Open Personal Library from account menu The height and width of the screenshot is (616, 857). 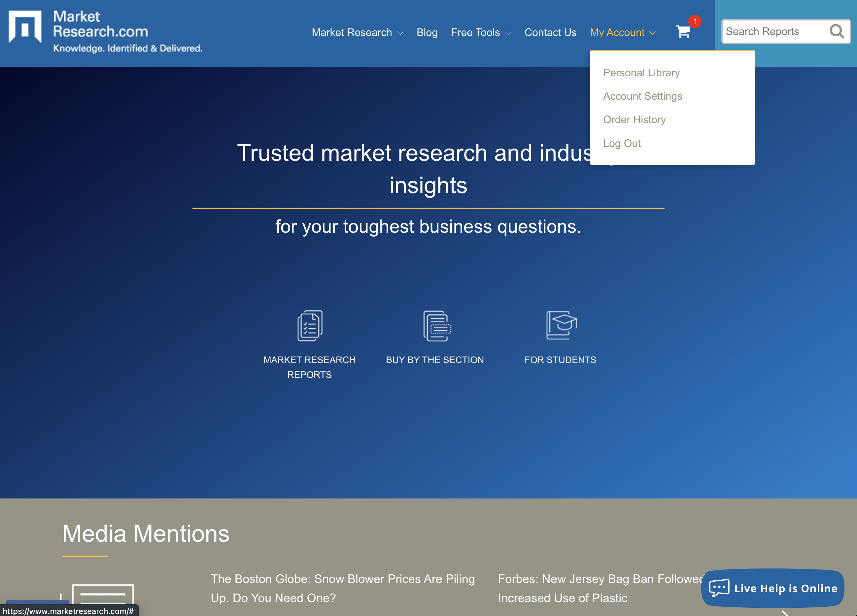coord(641,73)
